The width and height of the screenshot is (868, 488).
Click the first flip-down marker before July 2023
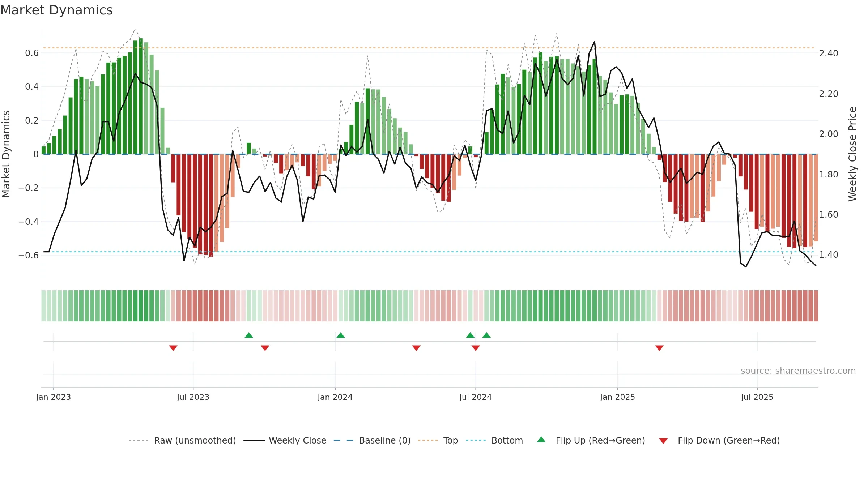click(x=173, y=348)
